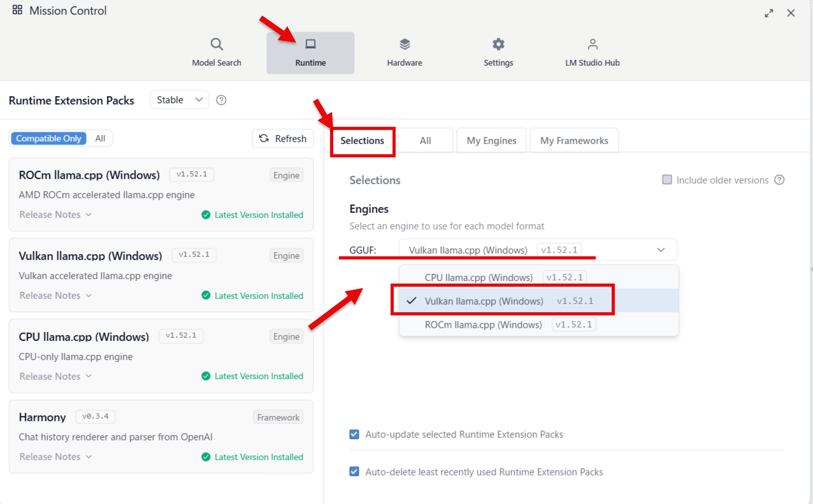Click the Refresh button
This screenshot has width=813, height=504.
283,139
